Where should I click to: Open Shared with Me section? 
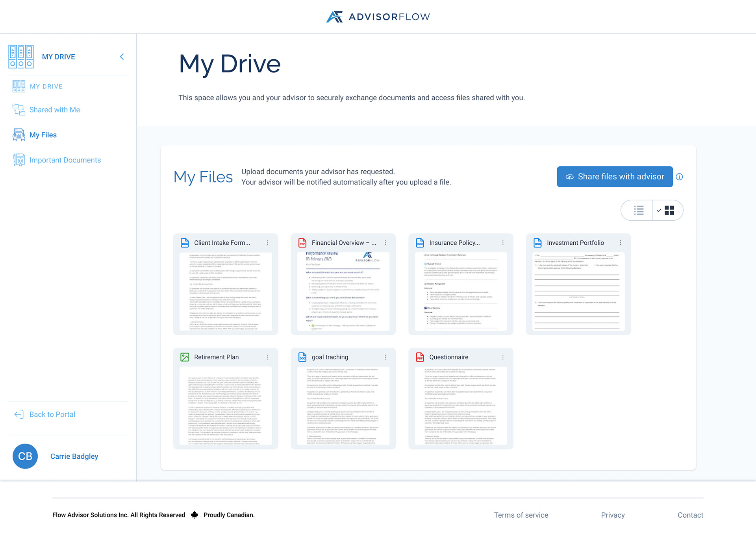(54, 110)
